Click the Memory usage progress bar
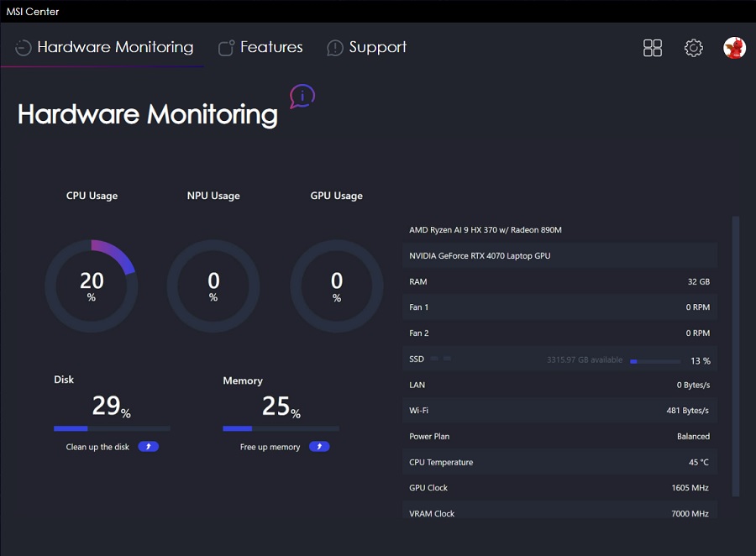756x556 pixels. click(281, 428)
